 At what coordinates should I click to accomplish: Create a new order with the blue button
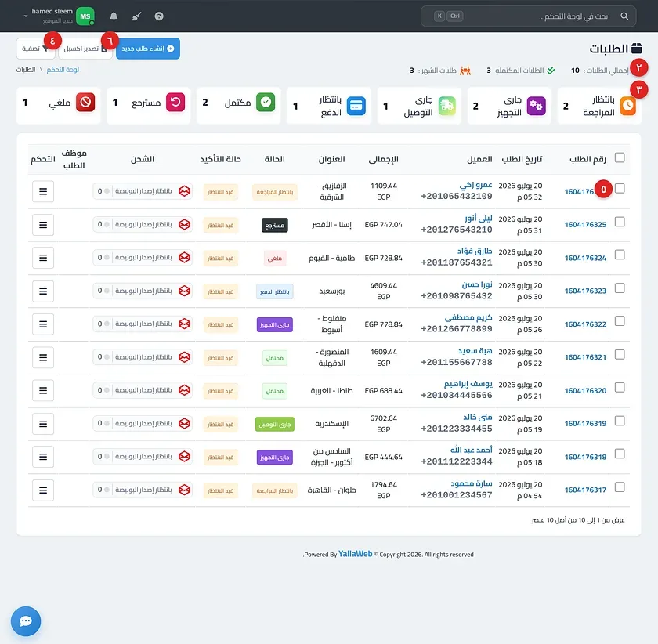[148, 49]
